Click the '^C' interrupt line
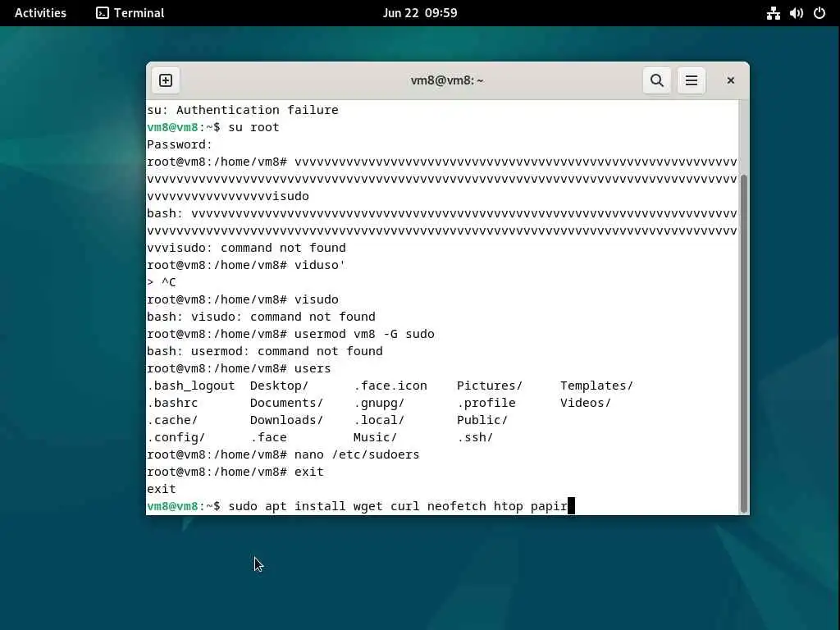Image resolution: width=840 pixels, height=630 pixels. (162, 282)
